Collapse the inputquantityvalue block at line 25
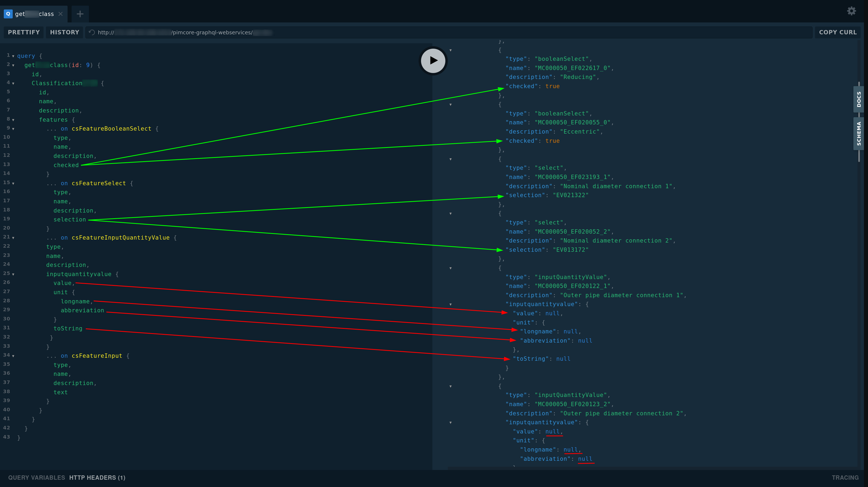This screenshot has height=487, width=868. [x=14, y=274]
